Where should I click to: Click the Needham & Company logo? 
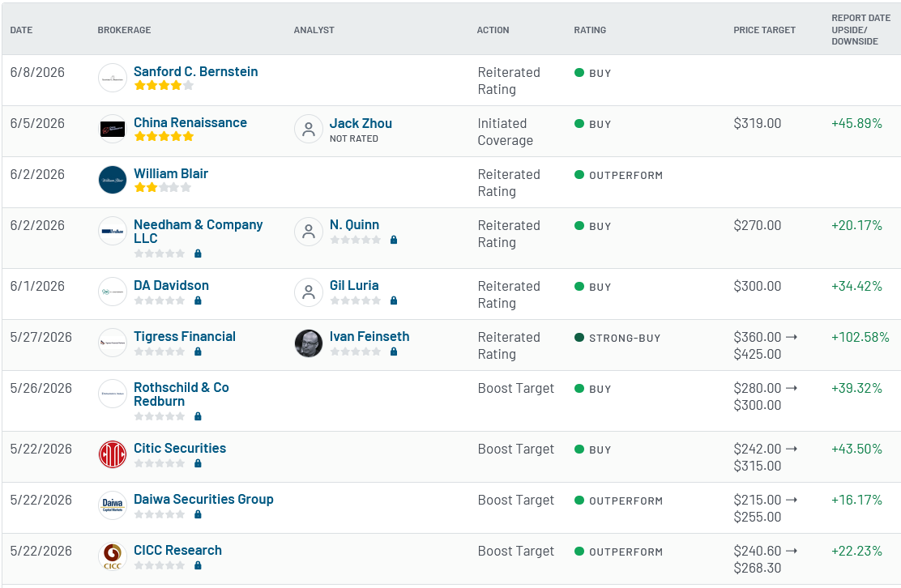tap(113, 231)
